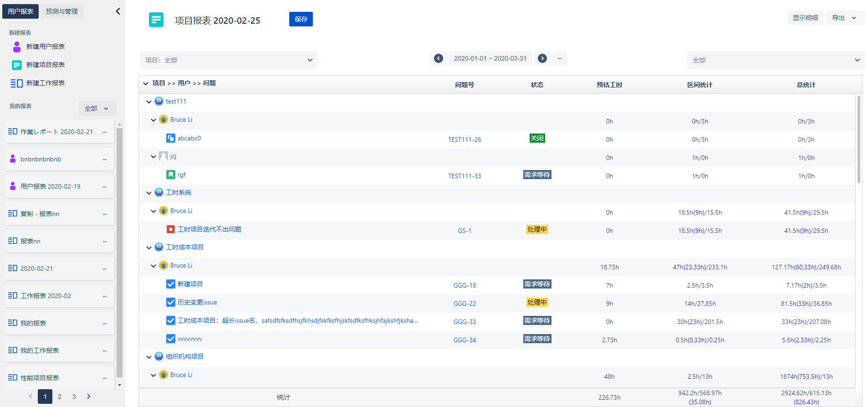Image resolution: width=868 pixels, height=407 pixels.
Task: Go to page 2 of reports
Action: point(60,397)
